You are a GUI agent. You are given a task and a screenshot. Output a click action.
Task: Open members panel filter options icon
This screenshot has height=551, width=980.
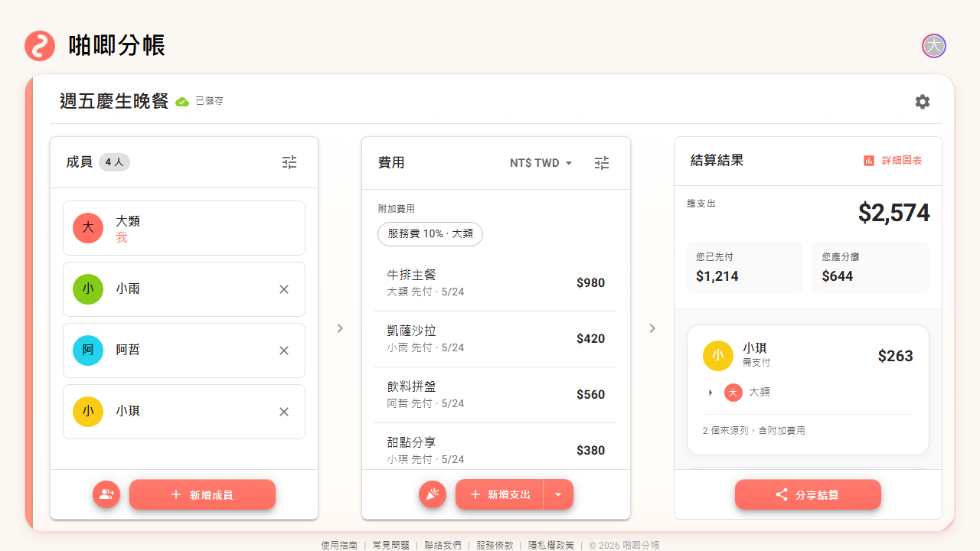tap(289, 162)
